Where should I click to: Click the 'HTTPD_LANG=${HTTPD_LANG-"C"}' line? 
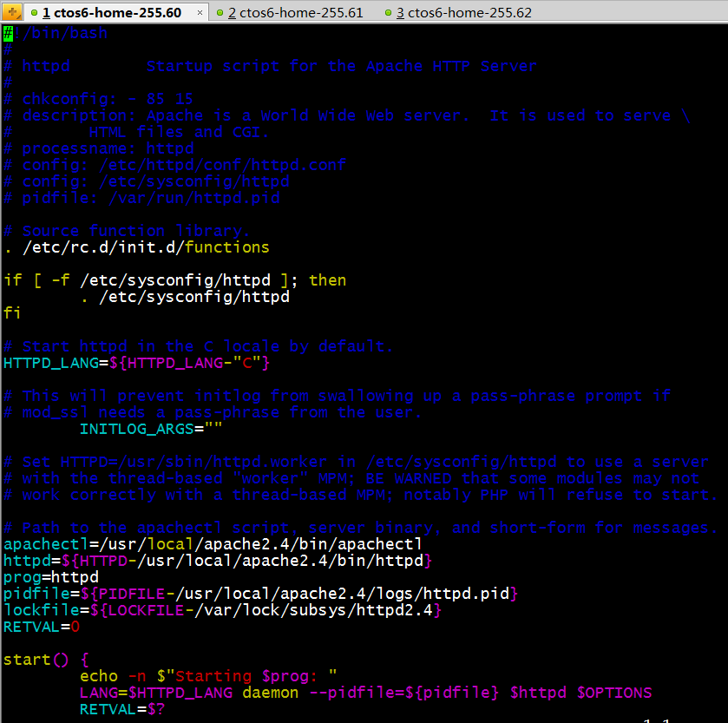click(x=136, y=363)
